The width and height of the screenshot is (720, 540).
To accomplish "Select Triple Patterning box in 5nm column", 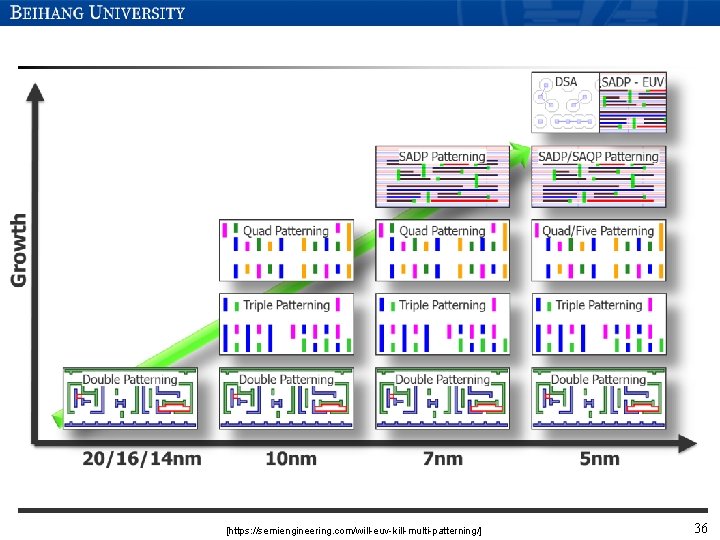I will (x=599, y=324).
